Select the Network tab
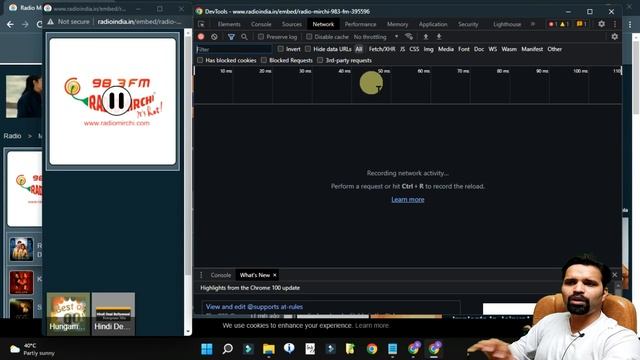640x360 pixels. (323, 24)
